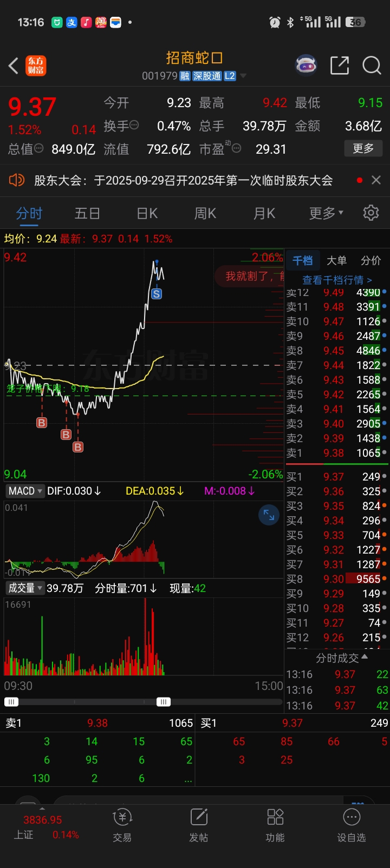The image size is (390, 868).
Task: Switch to 日K chart tab
Action: 147,213
